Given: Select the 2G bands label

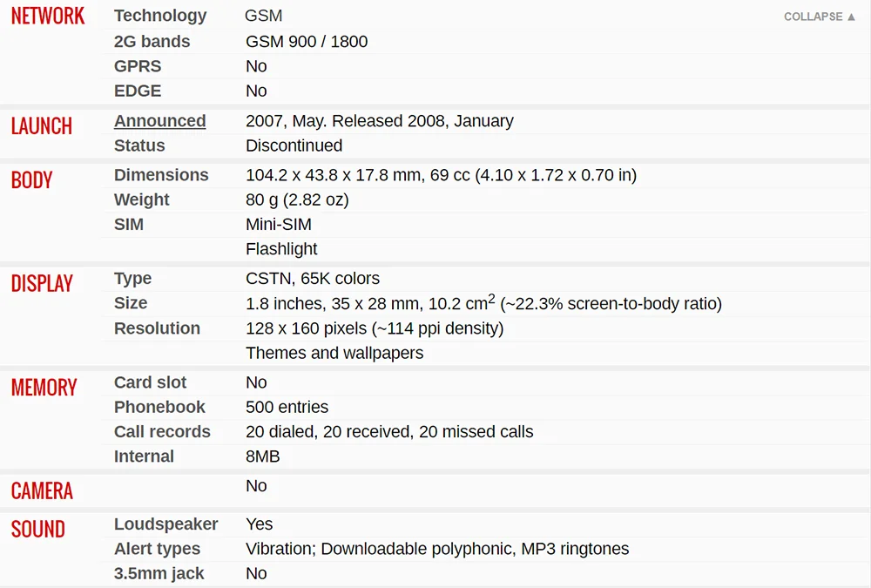Looking at the screenshot, I should (152, 41).
